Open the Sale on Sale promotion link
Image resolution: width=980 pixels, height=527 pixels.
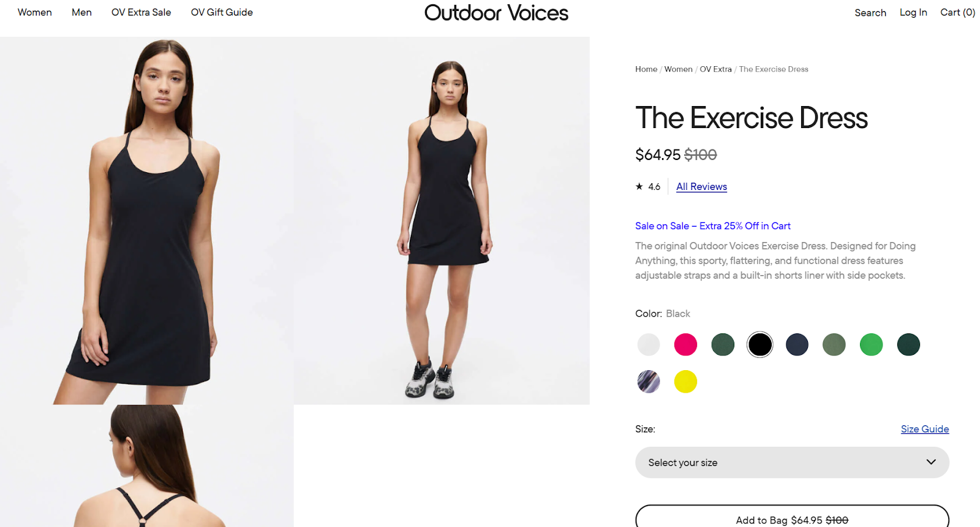point(712,226)
